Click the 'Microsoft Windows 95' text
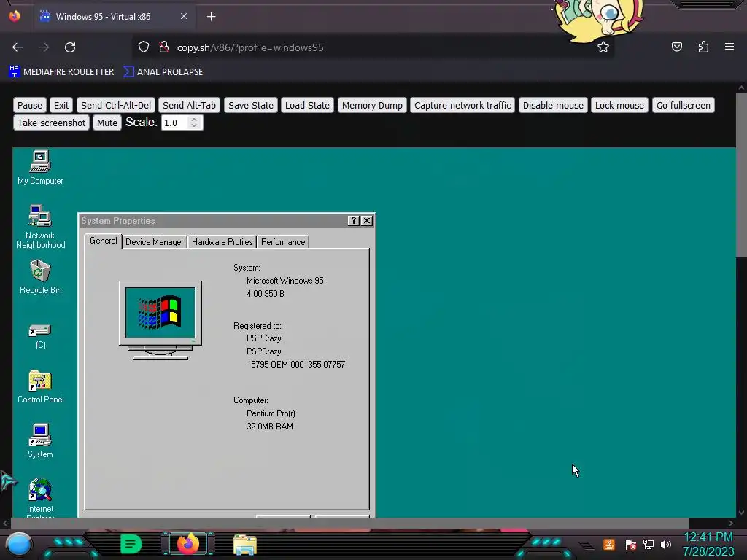Image resolution: width=747 pixels, height=560 pixels. point(285,281)
